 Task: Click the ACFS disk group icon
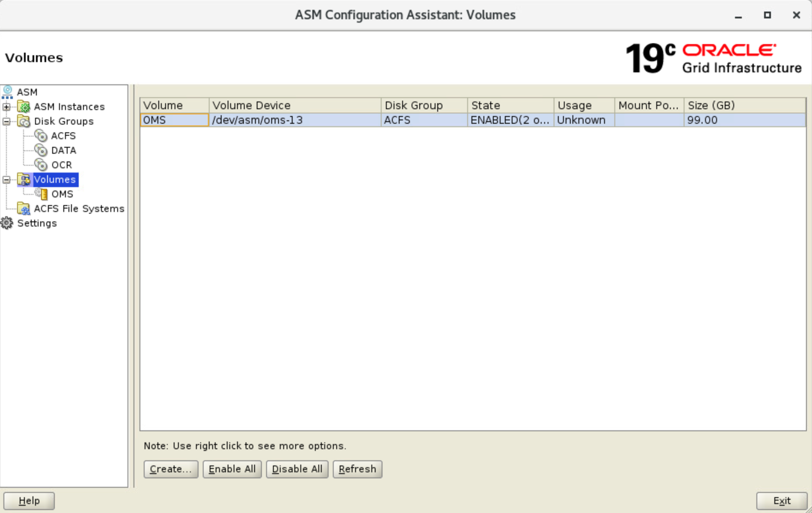pos(41,136)
